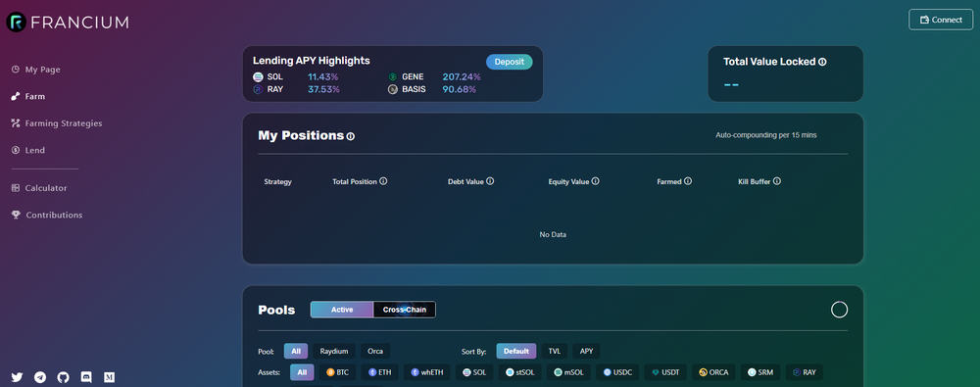
Task: Click info icon next to Kill Buffer
Action: (x=777, y=181)
